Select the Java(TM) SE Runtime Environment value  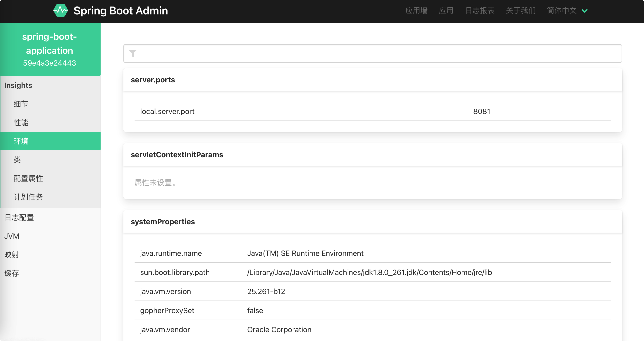click(305, 253)
